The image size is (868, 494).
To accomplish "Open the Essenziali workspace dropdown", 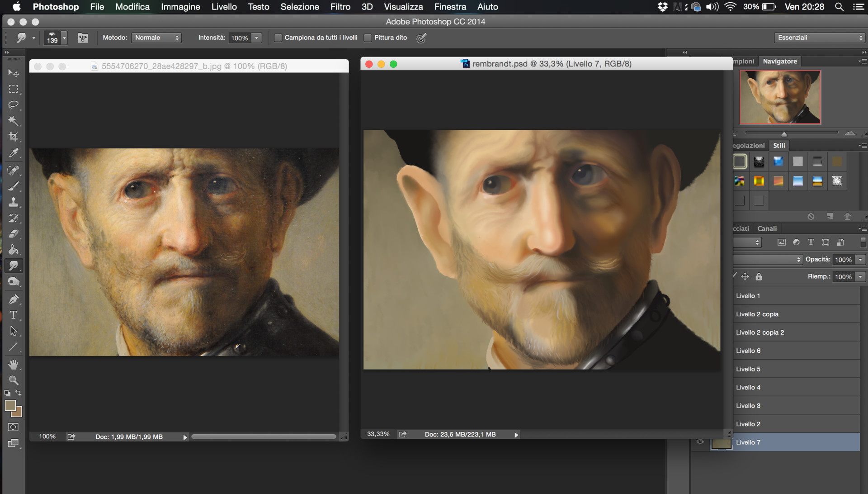I will [x=820, y=38].
